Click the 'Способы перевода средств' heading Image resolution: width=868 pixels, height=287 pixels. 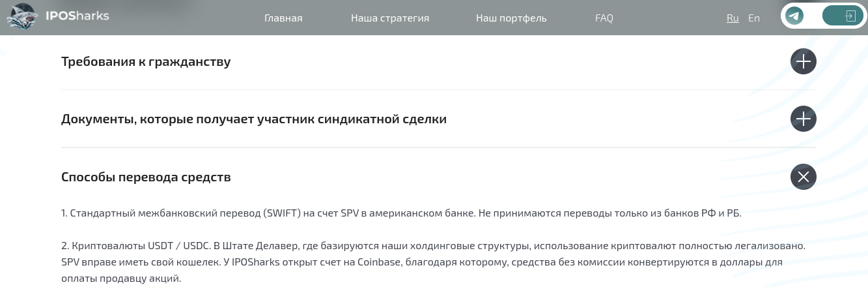pos(146,177)
